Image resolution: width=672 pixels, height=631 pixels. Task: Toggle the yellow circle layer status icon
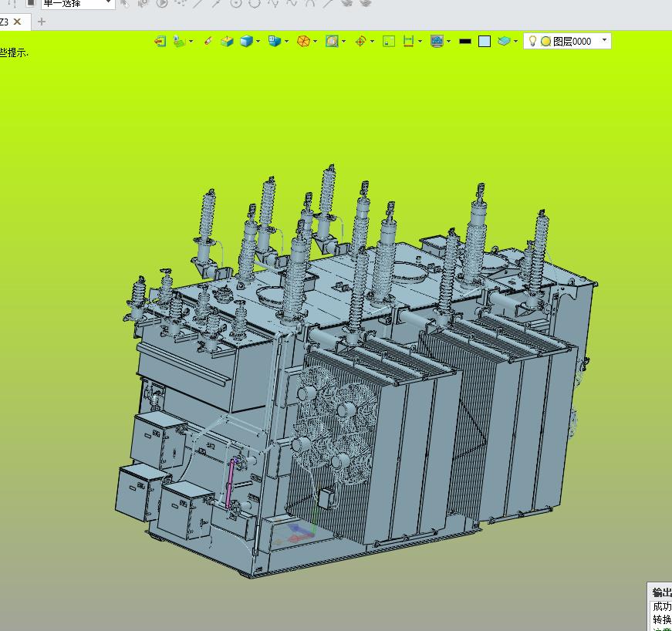(x=545, y=41)
